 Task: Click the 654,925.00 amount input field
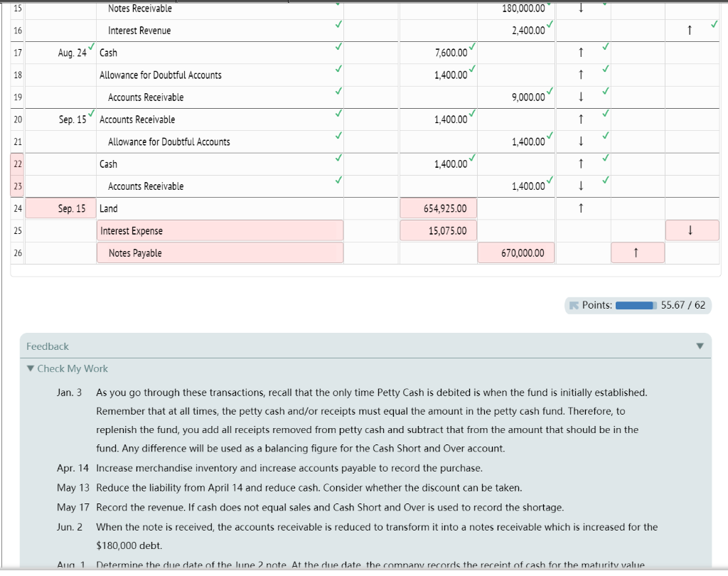438,208
